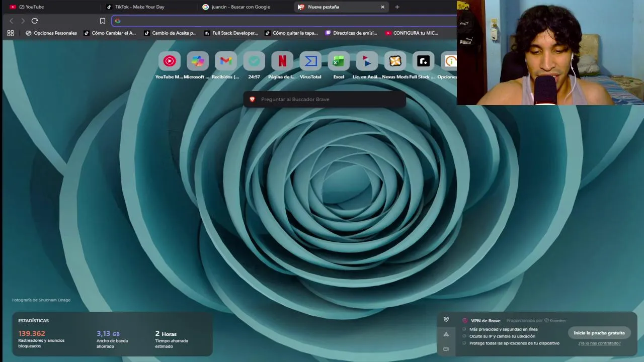Open the Netflix shortcut tile
The height and width of the screenshot is (362, 644).
282,61
